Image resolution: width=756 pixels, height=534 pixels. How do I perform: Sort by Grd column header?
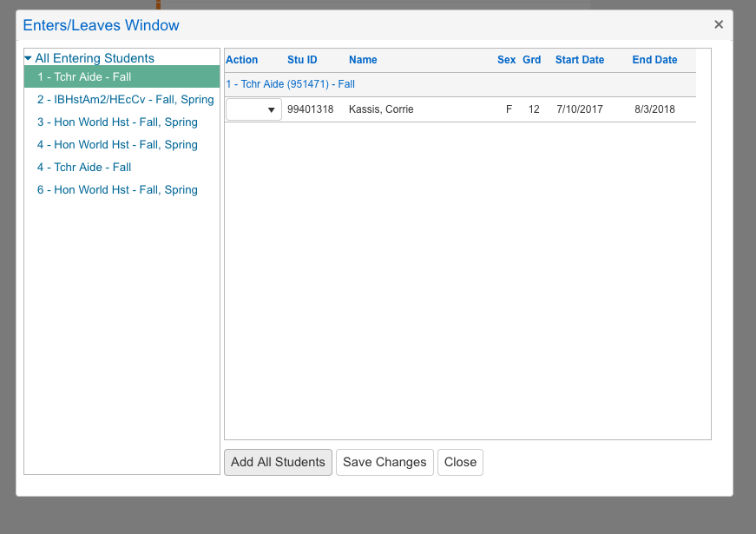pos(532,60)
